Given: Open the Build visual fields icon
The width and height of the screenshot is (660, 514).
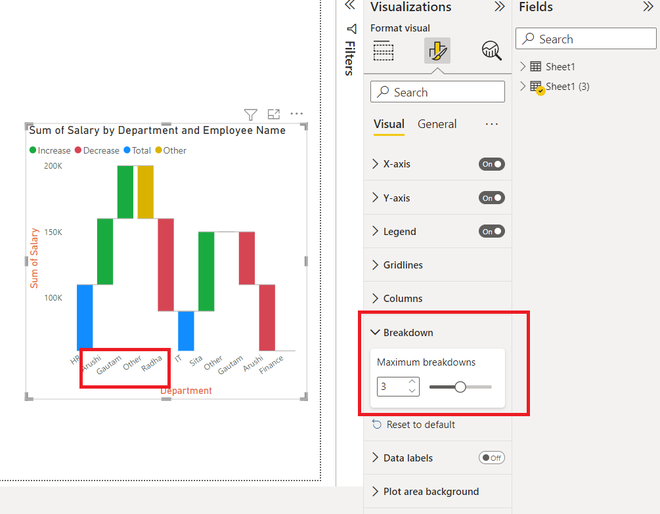Looking at the screenshot, I should pyautogui.click(x=383, y=51).
